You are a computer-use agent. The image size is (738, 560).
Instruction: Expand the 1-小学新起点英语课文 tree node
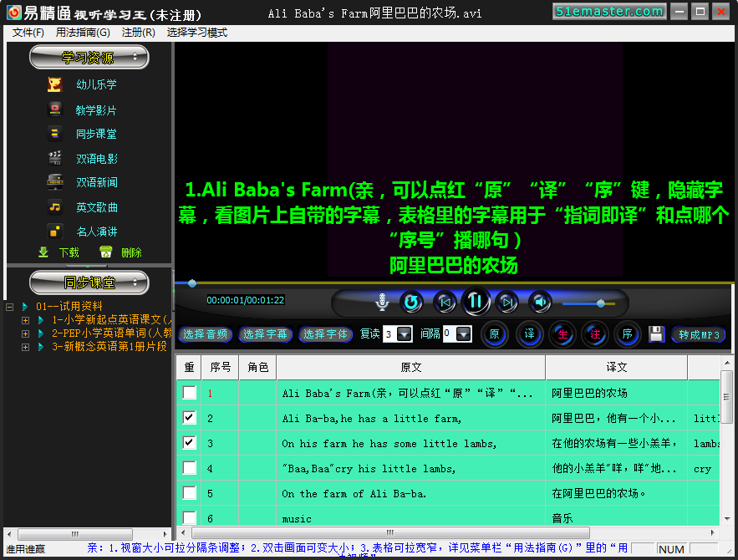(x=25, y=320)
